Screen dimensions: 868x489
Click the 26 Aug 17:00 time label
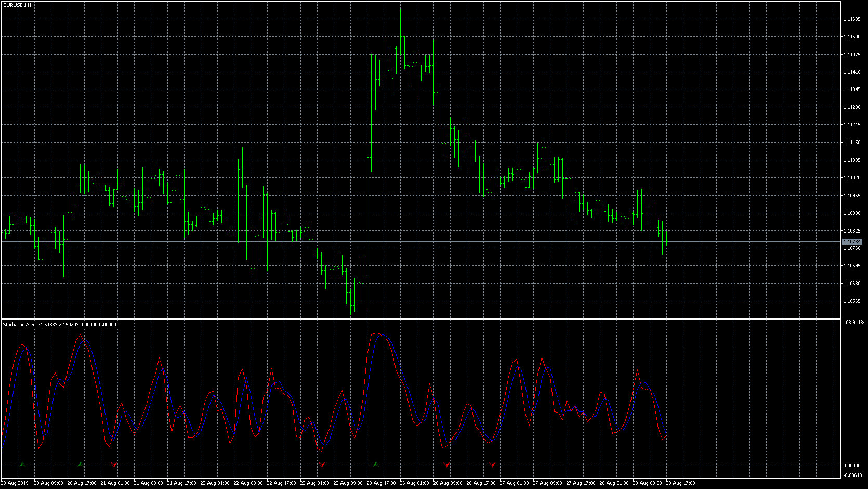[x=481, y=483]
